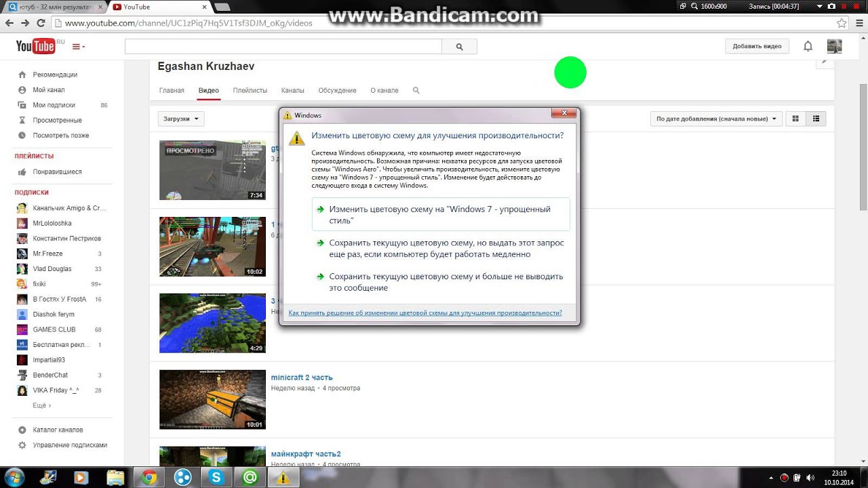Switch to the О канале tab
This screenshot has height=488, width=868.
coord(384,90)
